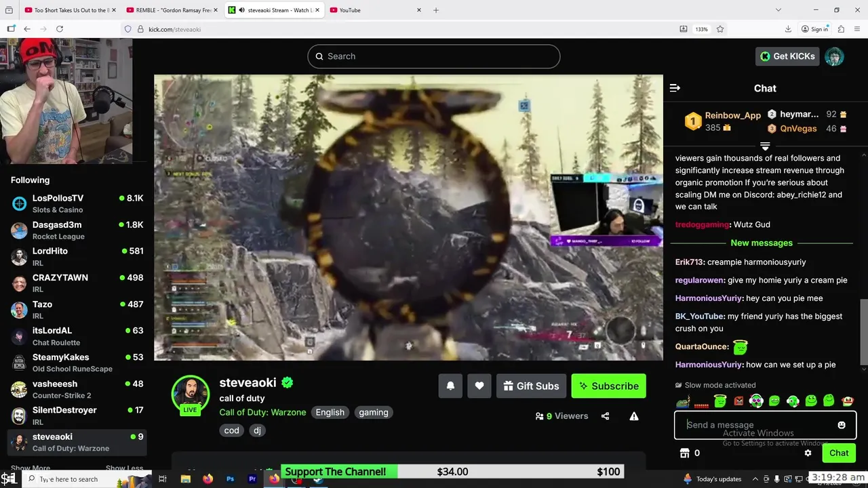Insert the angel halo green emote
This screenshot has height=488, width=868.
[x=720, y=401]
